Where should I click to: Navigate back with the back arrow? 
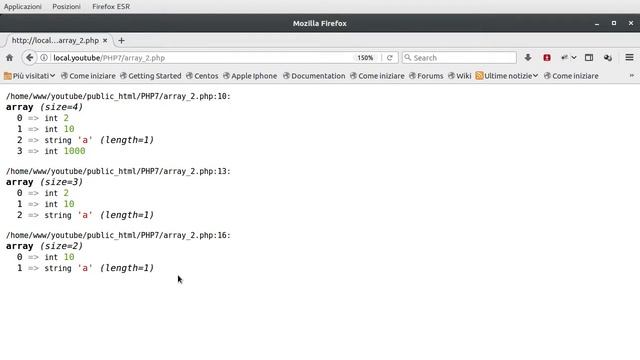coord(29,58)
